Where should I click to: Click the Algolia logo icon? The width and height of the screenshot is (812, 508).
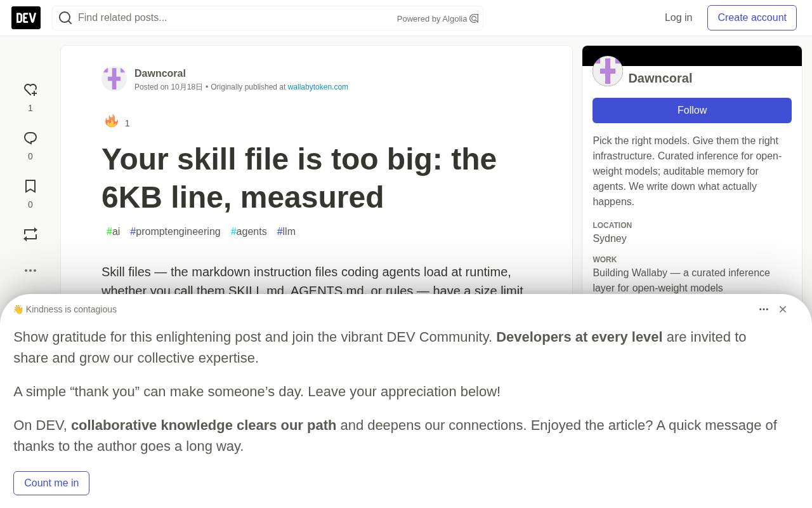click(x=474, y=18)
